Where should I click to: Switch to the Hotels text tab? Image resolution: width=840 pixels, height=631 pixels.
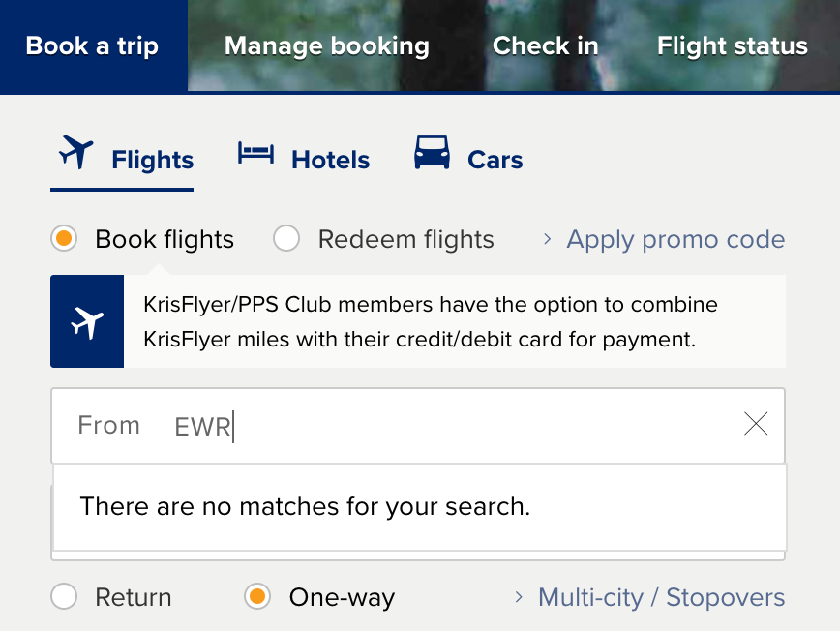point(330,160)
